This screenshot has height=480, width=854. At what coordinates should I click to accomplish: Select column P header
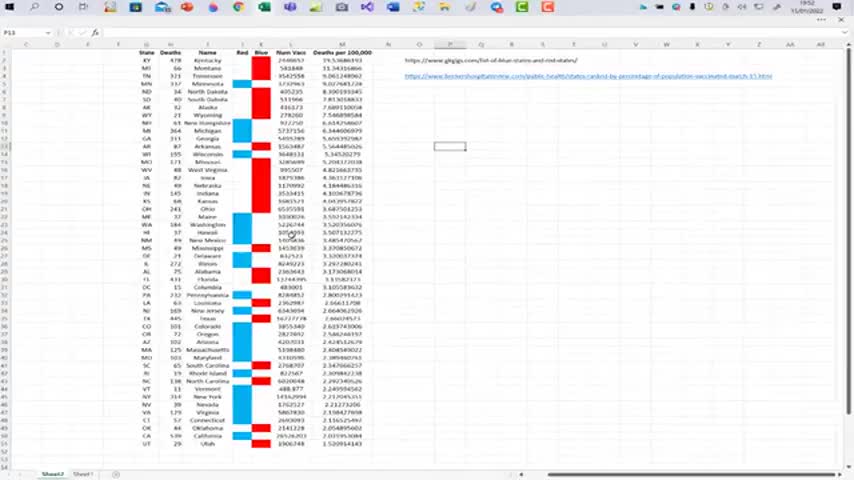[450, 45]
